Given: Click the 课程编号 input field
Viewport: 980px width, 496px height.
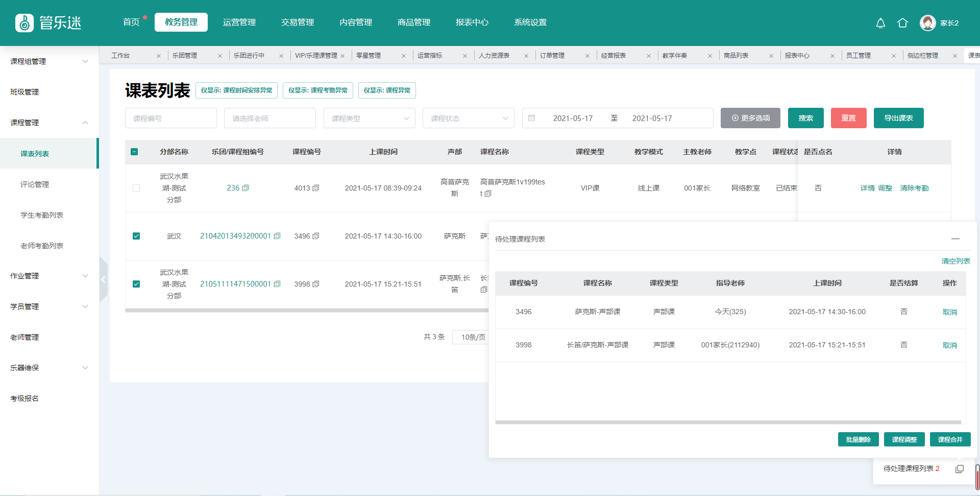Looking at the screenshot, I should [170, 118].
